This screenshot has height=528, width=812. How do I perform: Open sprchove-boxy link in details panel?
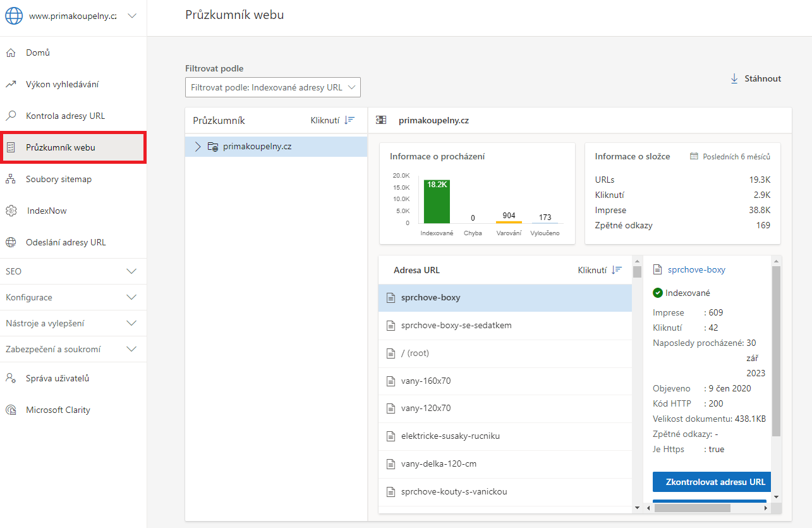coord(696,269)
